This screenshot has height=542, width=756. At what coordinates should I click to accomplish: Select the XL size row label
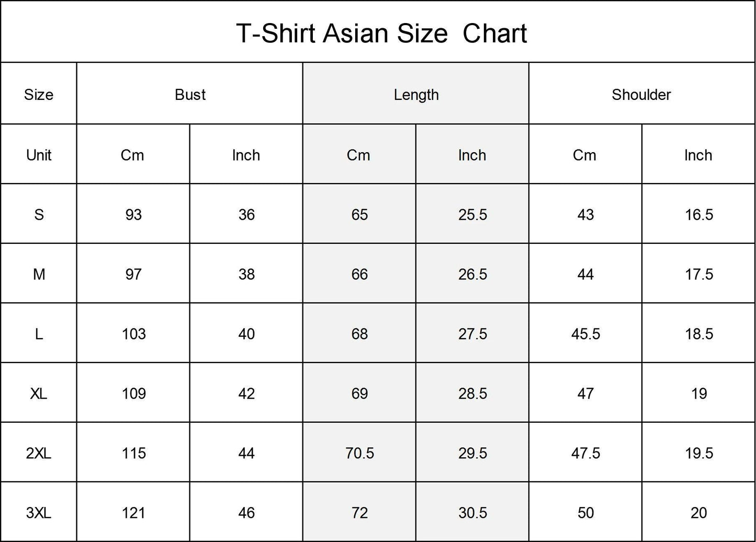[x=39, y=393]
